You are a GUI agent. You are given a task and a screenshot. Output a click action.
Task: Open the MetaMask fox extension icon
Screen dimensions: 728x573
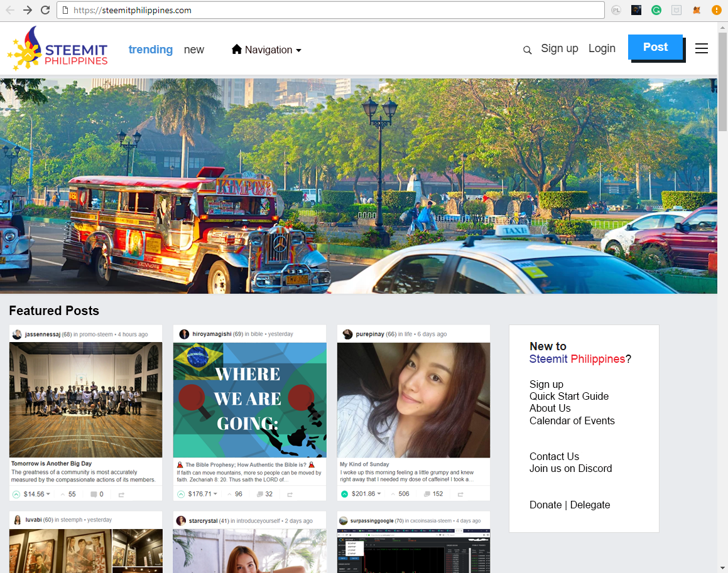point(697,10)
